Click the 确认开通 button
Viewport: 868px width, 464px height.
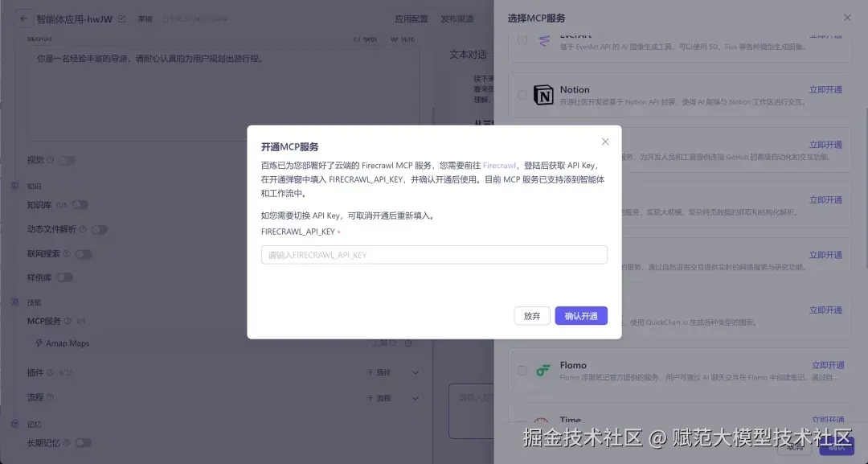point(581,316)
